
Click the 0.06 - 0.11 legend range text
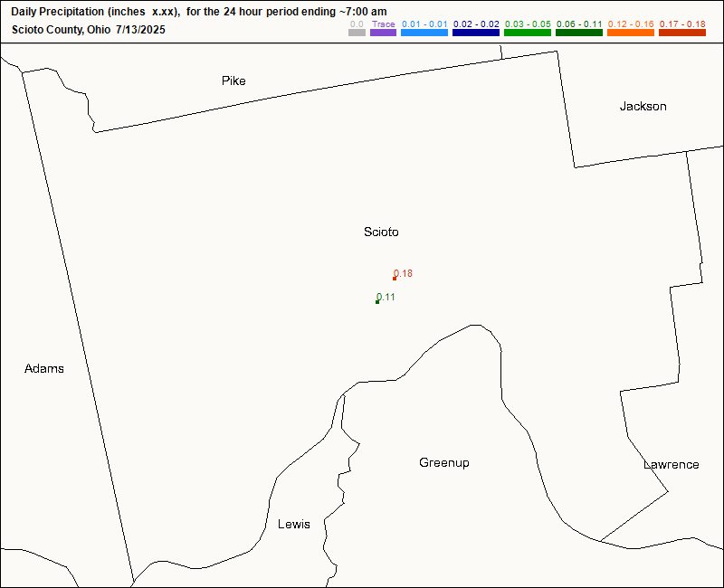pyautogui.click(x=579, y=24)
